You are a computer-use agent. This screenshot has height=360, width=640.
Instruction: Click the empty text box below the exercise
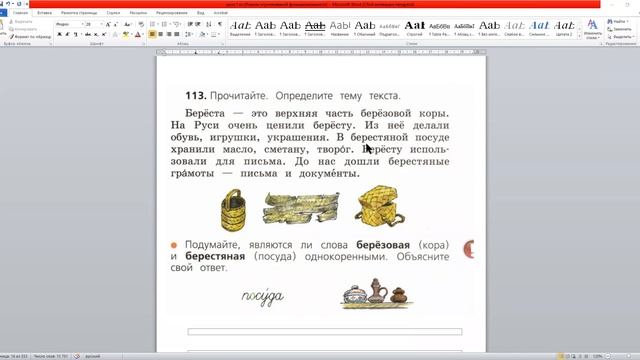click(325, 332)
